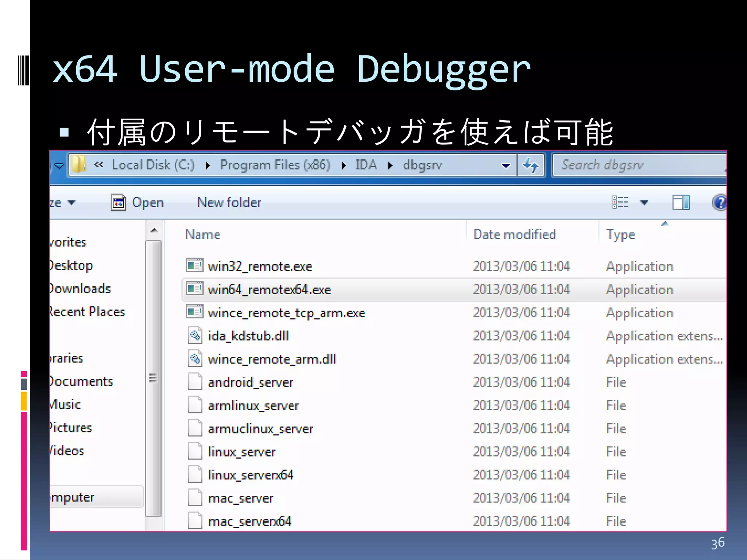Select Desktop in the navigation pane
Screen dimensions: 747x560
(x=71, y=265)
